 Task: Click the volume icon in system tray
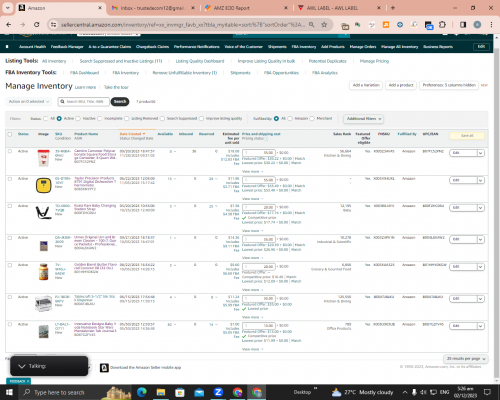point(423,392)
